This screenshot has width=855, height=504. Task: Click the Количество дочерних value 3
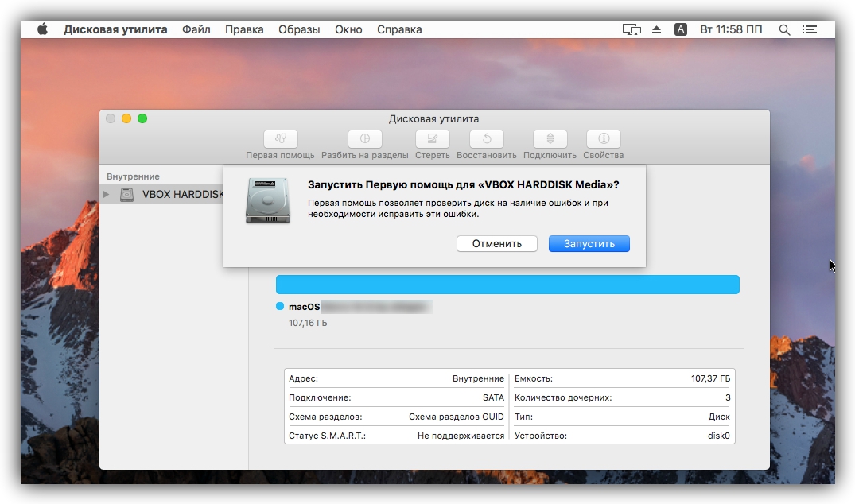coord(728,397)
